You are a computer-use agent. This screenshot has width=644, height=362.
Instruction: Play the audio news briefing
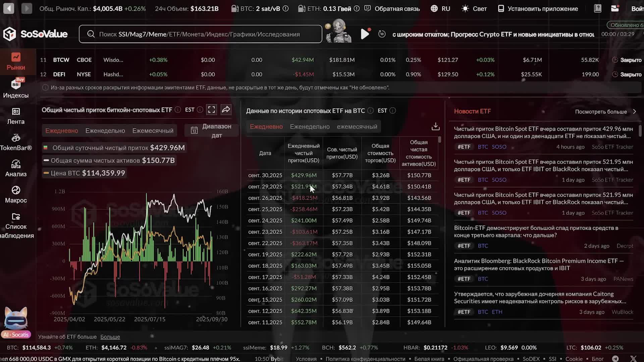coord(365,34)
